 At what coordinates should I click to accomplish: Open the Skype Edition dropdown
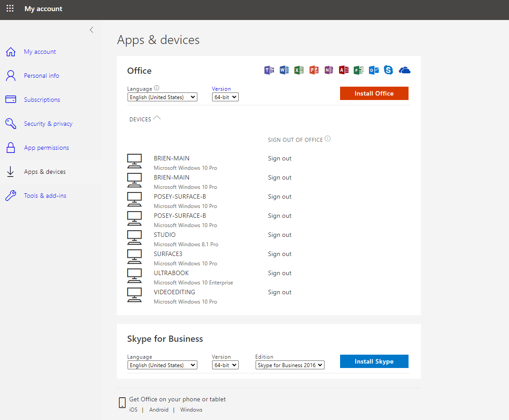[x=290, y=365]
